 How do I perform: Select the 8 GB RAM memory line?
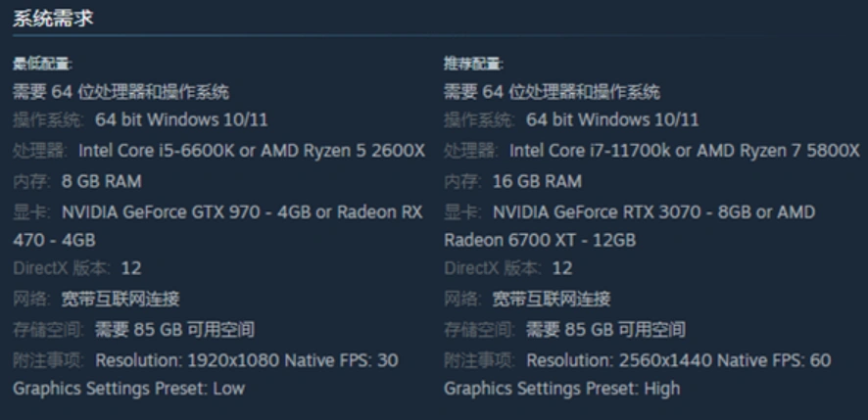101,181
